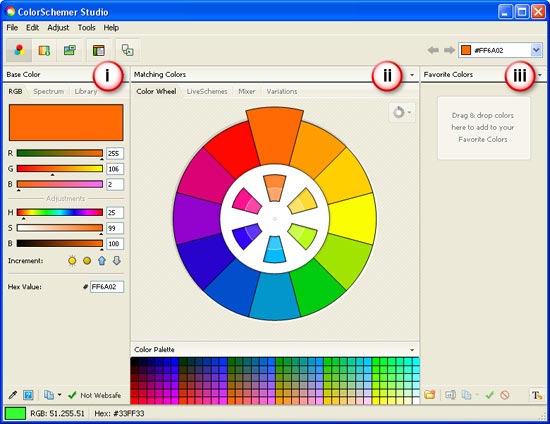Open the gradient blender toolbar icon

45,51
